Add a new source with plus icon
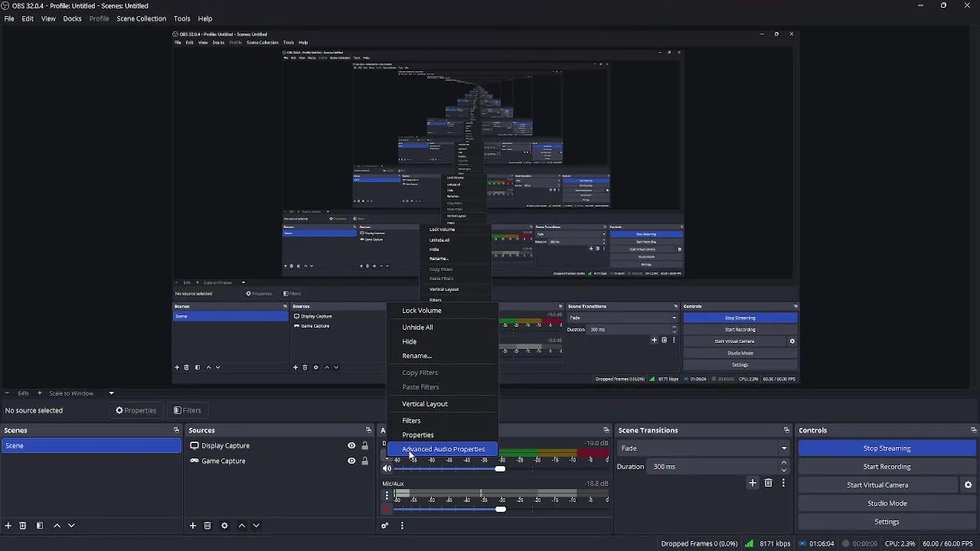The width and height of the screenshot is (980, 551). (193, 526)
